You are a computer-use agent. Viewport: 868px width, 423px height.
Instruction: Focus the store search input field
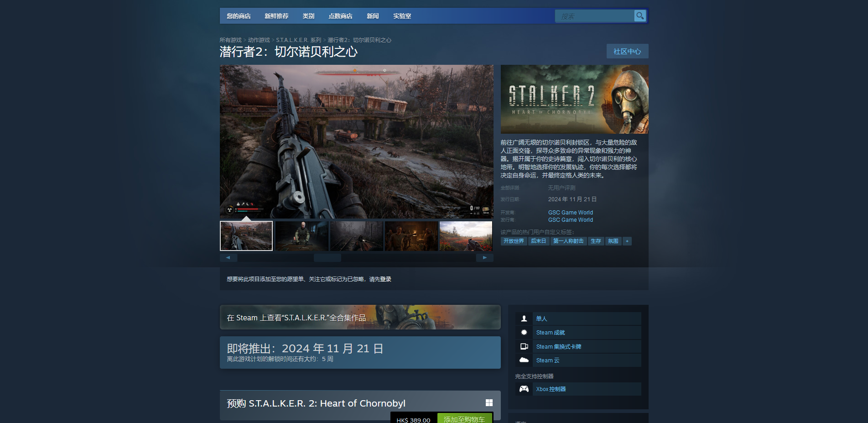click(x=594, y=16)
